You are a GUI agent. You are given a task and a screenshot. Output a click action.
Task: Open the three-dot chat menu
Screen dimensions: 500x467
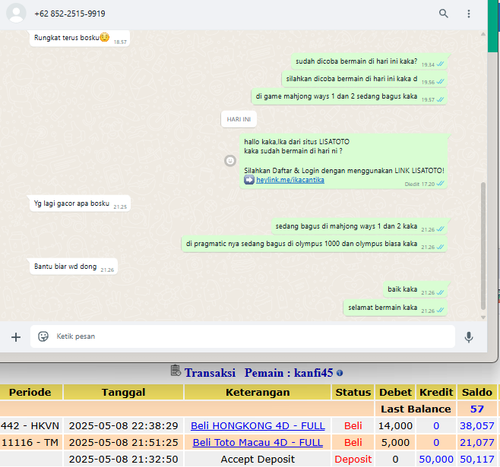[469, 14]
